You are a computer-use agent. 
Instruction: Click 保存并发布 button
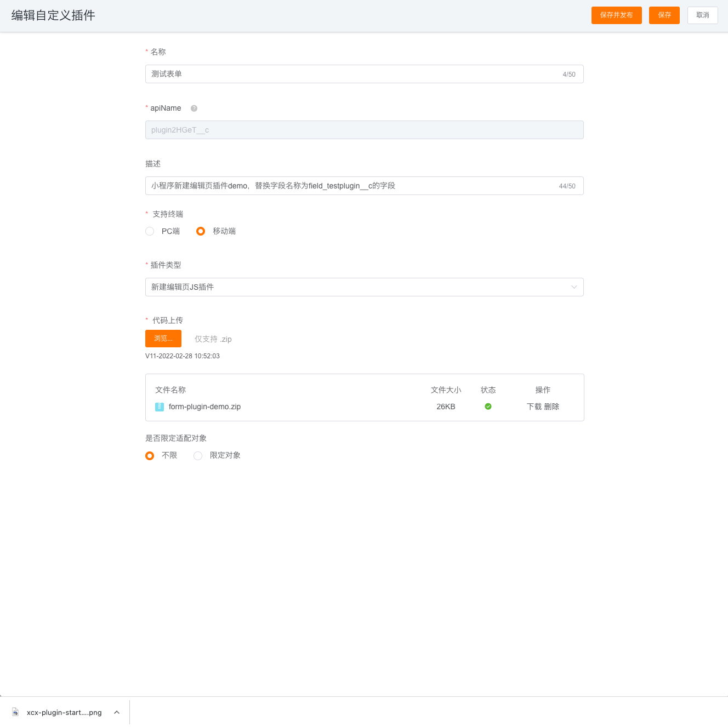click(617, 15)
